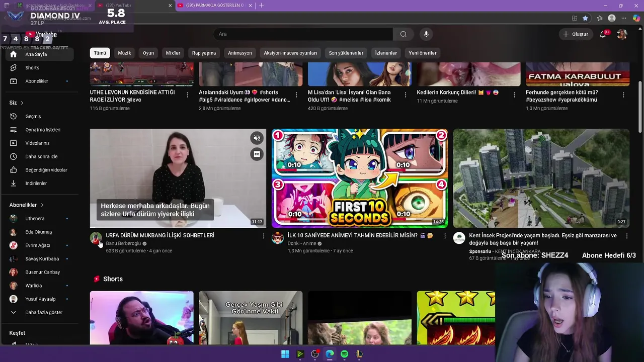This screenshot has height=362, width=644.
Task: Open Banu Berberoglu channel avatar
Action: [x=96, y=238]
